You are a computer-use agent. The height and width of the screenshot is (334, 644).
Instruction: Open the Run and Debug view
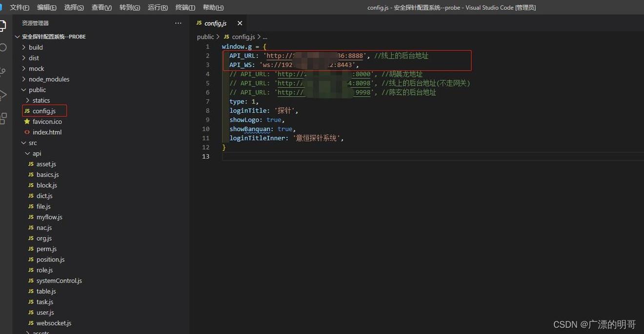tap(2, 95)
